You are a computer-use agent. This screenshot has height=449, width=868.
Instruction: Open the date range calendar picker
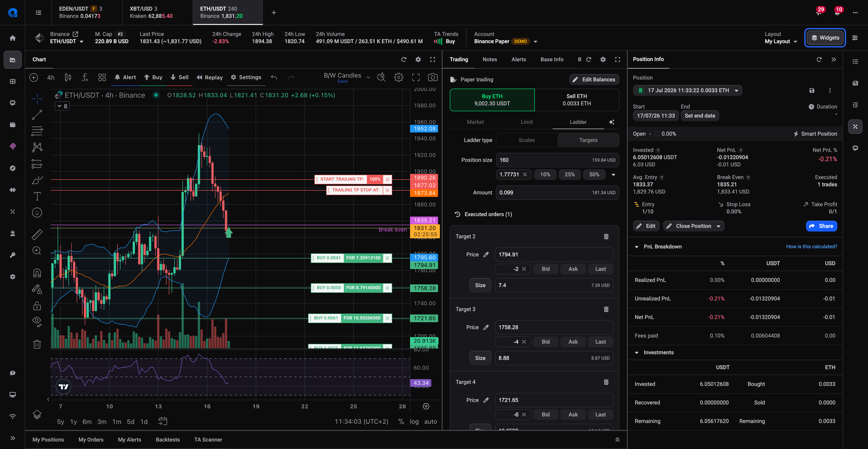(x=163, y=421)
